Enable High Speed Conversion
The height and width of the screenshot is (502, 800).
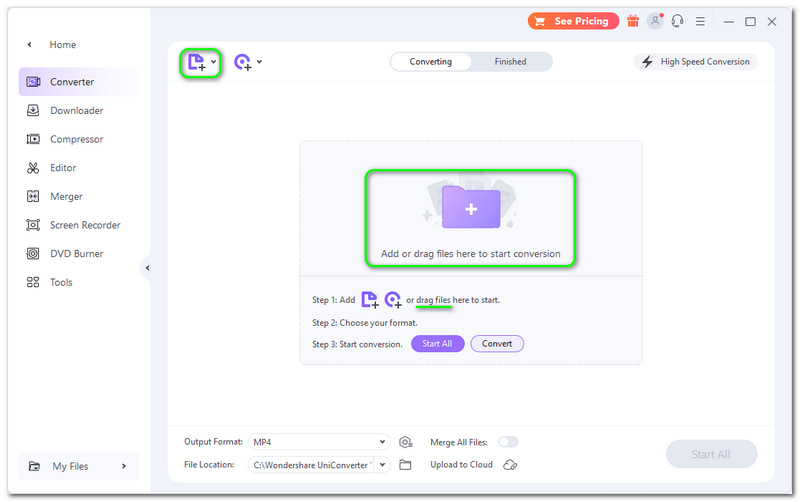click(695, 62)
